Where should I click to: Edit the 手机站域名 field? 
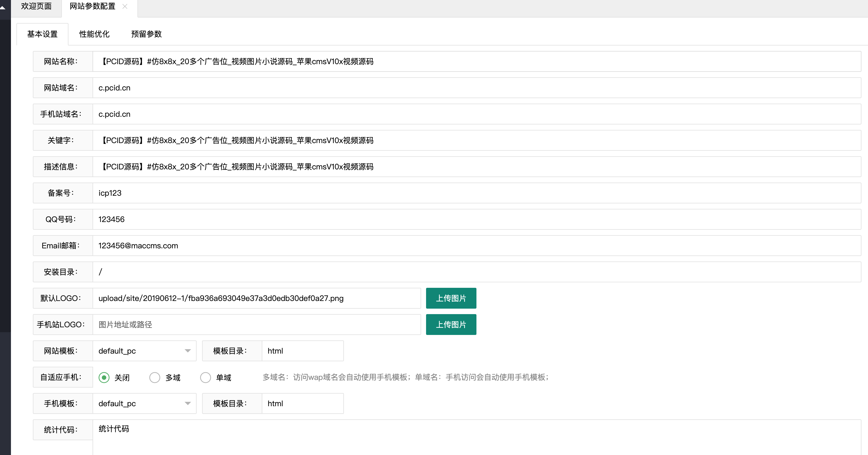[x=477, y=114]
